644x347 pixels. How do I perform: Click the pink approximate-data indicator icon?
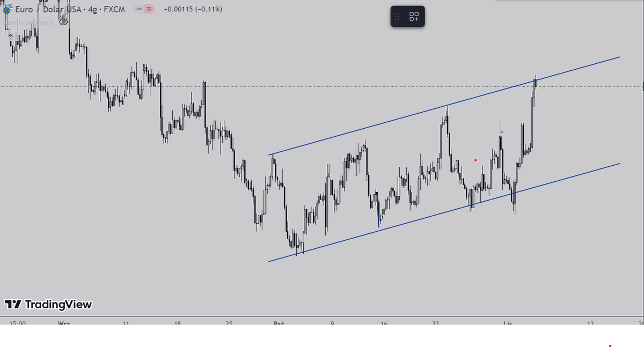pos(149,9)
